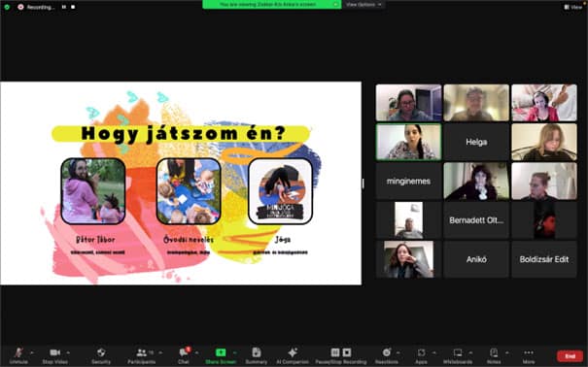
Task: Open the View Options dropdown
Action: (x=363, y=5)
